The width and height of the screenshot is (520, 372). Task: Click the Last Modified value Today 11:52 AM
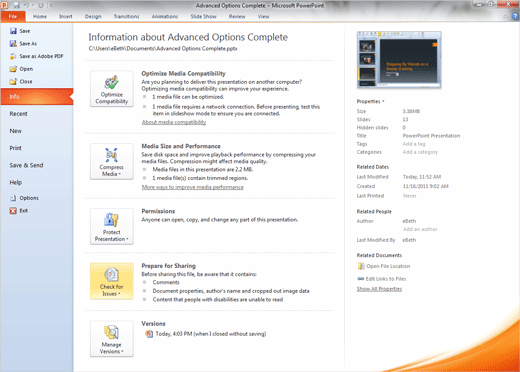point(422,177)
